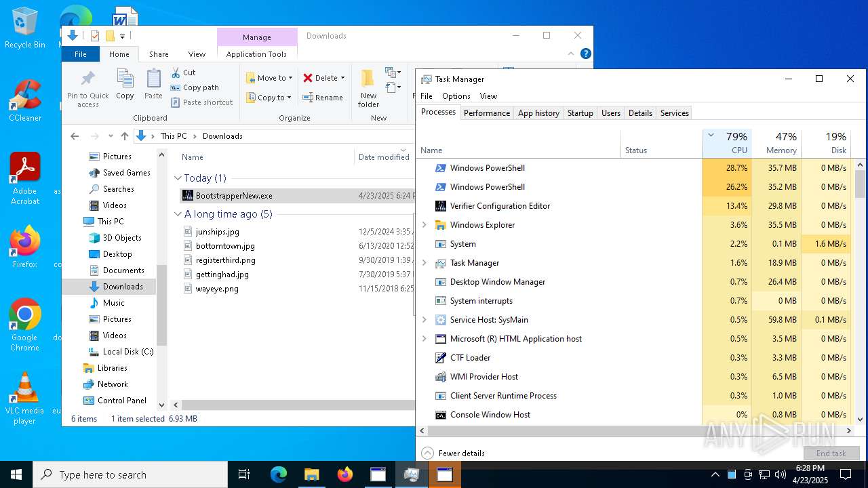The height and width of the screenshot is (488, 868).
Task: Select Downloads in the navigation pane
Action: click(123, 287)
